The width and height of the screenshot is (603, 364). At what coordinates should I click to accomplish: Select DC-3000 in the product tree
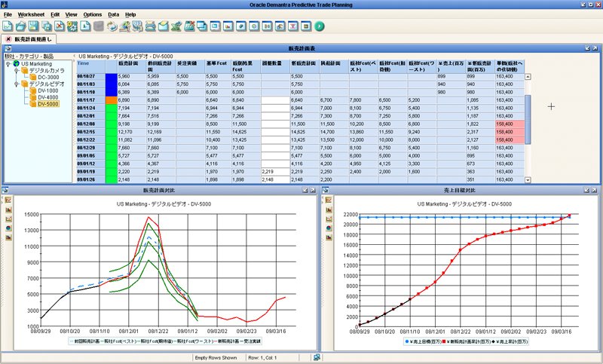(48, 78)
